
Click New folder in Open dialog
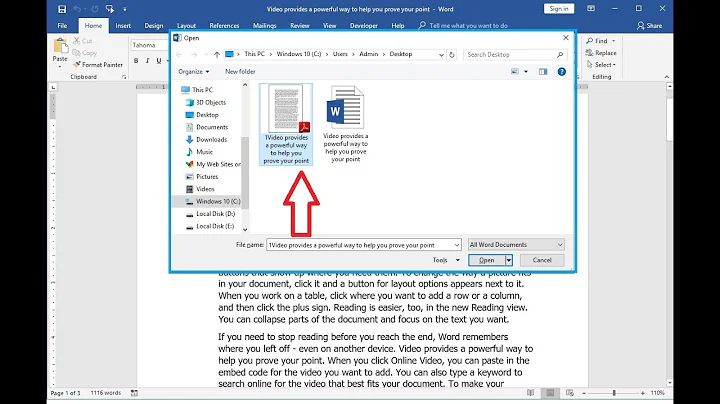tap(240, 72)
